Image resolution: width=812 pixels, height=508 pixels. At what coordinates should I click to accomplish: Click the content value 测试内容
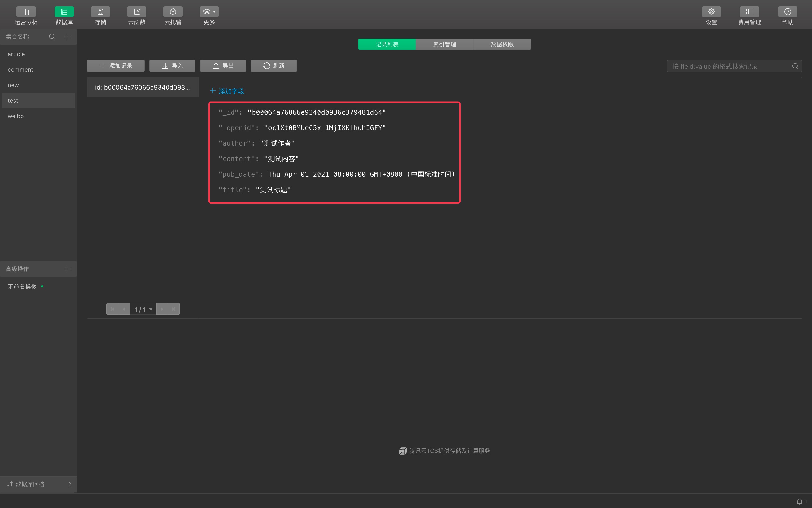coord(281,159)
